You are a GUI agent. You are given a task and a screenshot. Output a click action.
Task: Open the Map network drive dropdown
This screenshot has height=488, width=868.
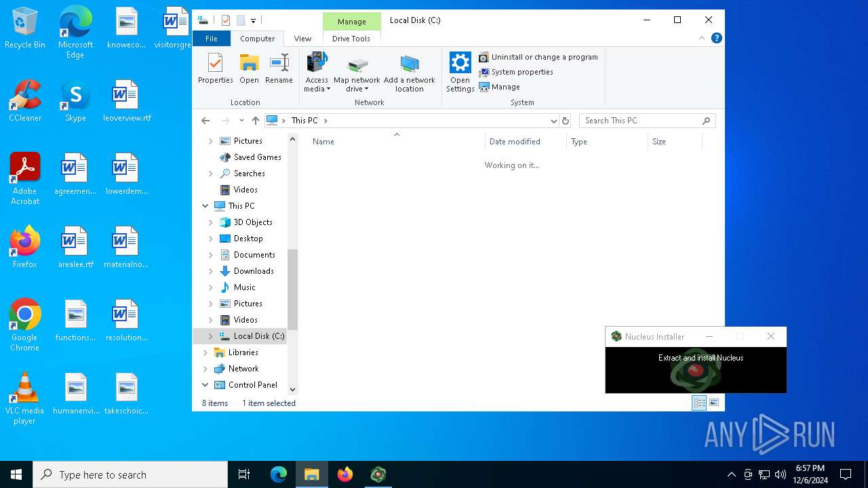coord(357,73)
